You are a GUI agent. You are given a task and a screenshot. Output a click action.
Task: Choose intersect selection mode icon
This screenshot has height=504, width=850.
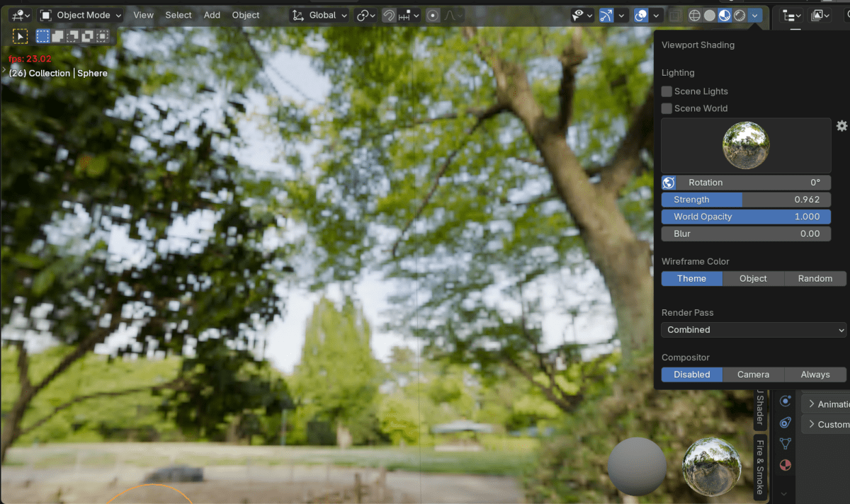point(103,35)
